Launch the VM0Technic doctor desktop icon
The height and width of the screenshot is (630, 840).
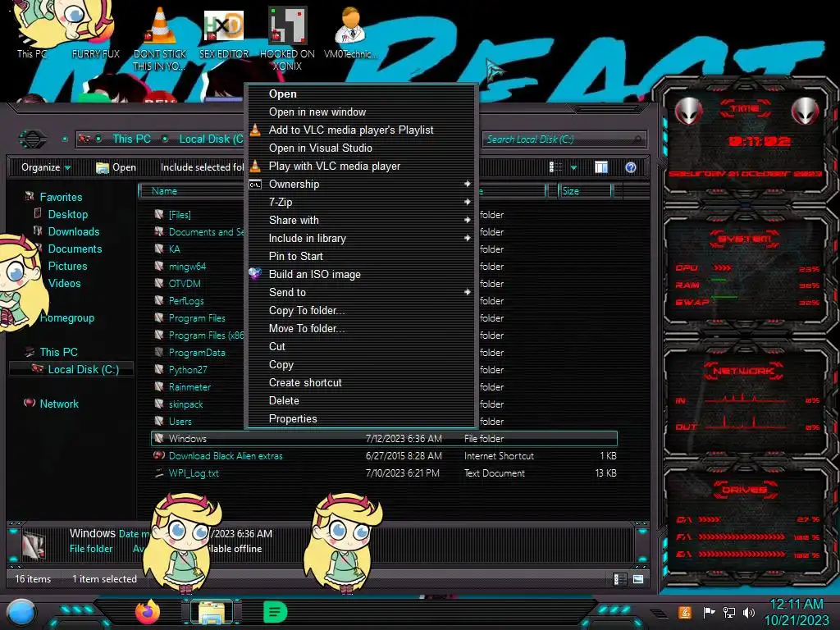click(350, 33)
